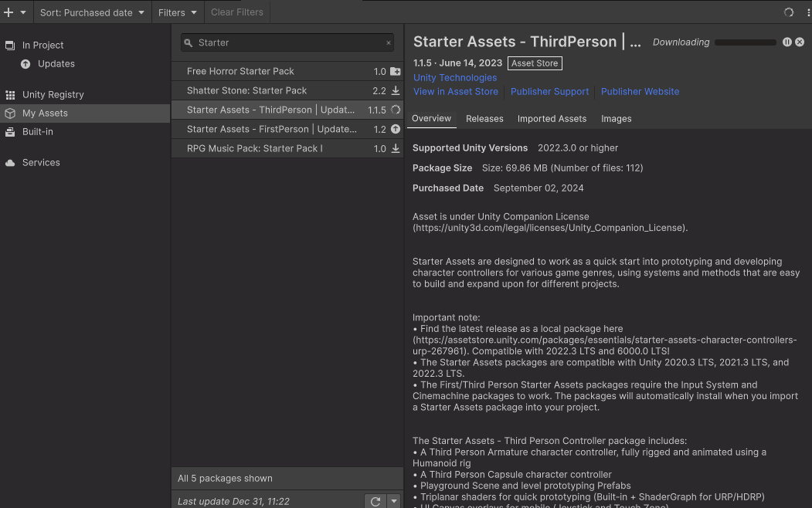Screen dimensions: 812x508
Task: Select Unity Registry in the sidebar
Action: pyautogui.click(x=53, y=94)
